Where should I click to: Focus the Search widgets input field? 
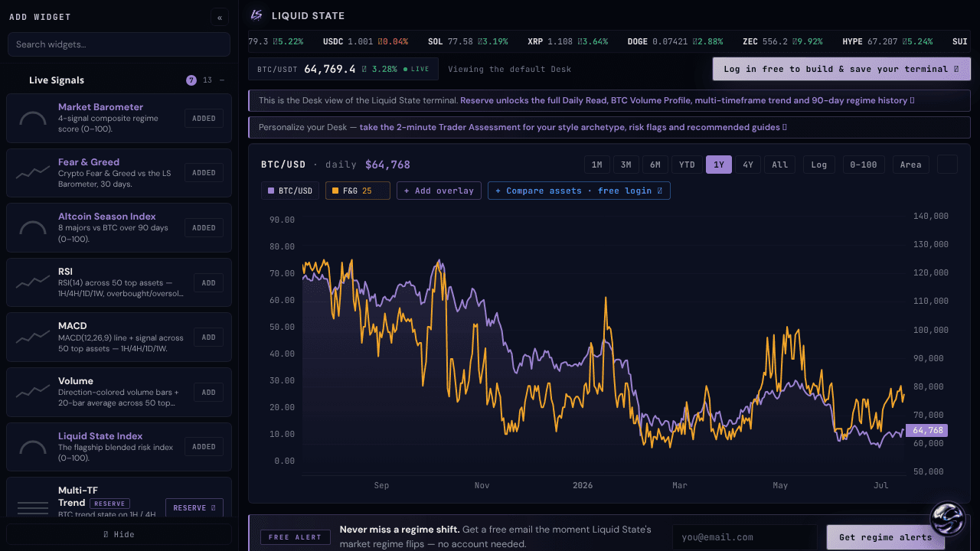119,44
